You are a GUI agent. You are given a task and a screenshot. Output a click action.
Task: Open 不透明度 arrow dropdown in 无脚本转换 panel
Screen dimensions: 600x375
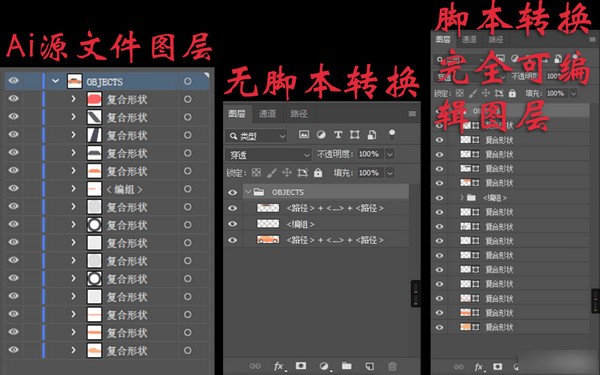(x=390, y=154)
